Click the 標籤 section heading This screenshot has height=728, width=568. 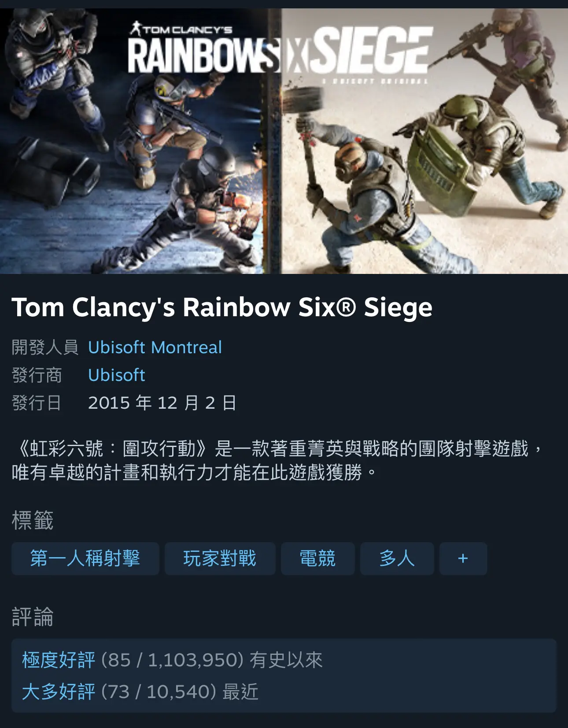(x=33, y=520)
